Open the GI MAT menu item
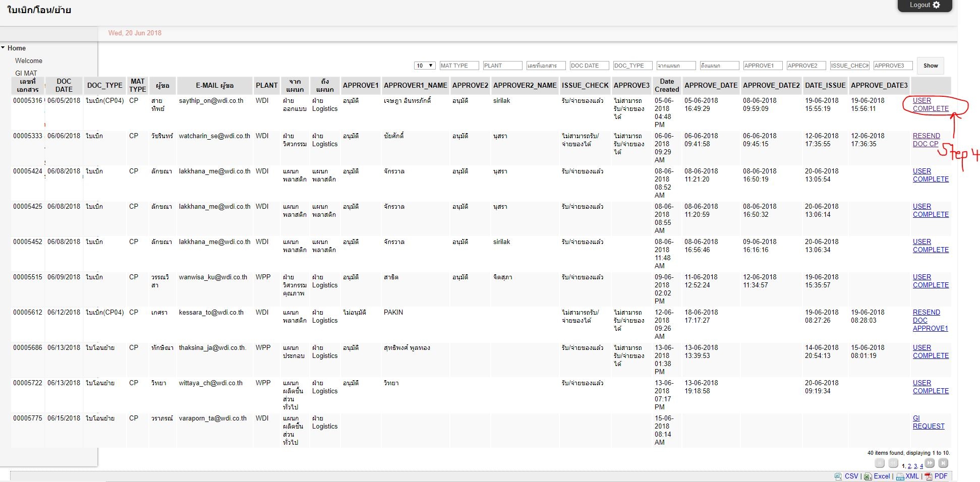This screenshot has height=482, width=980. click(x=26, y=73)
